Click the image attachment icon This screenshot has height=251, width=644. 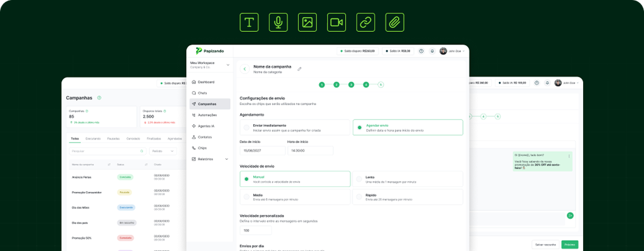307,23
